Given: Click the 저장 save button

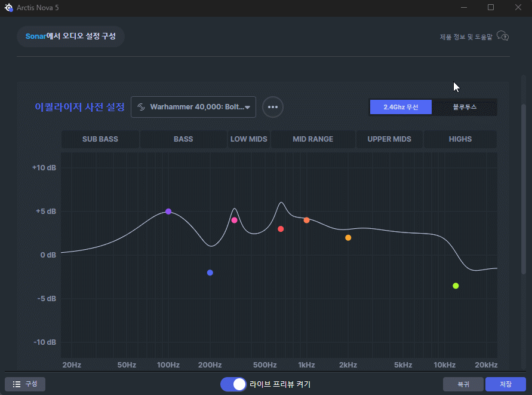Looking at the screenshot, I should coord(505,384).
